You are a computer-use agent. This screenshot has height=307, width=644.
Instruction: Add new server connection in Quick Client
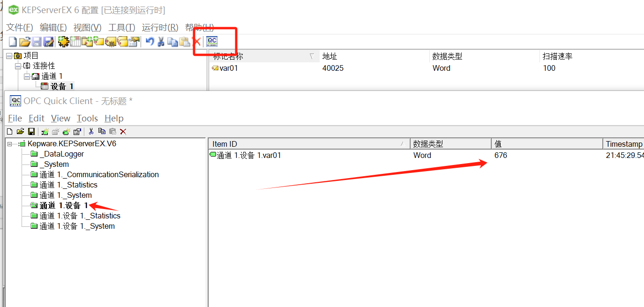(x=45, y=132)
